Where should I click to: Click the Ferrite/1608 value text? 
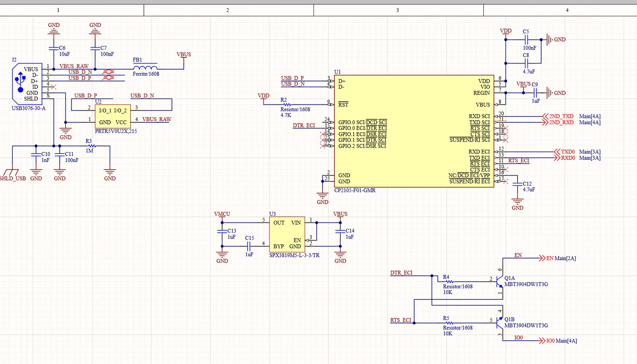146,74
